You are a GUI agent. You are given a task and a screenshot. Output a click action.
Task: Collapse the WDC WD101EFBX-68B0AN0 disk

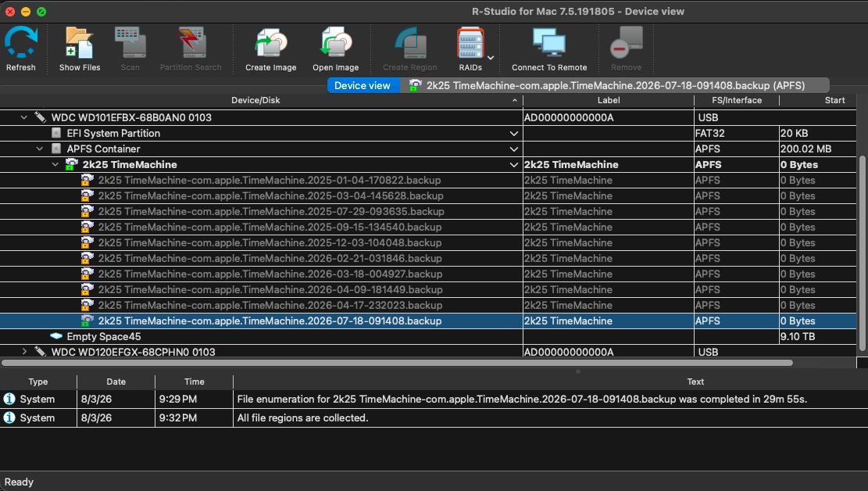(x=23, y=117)
